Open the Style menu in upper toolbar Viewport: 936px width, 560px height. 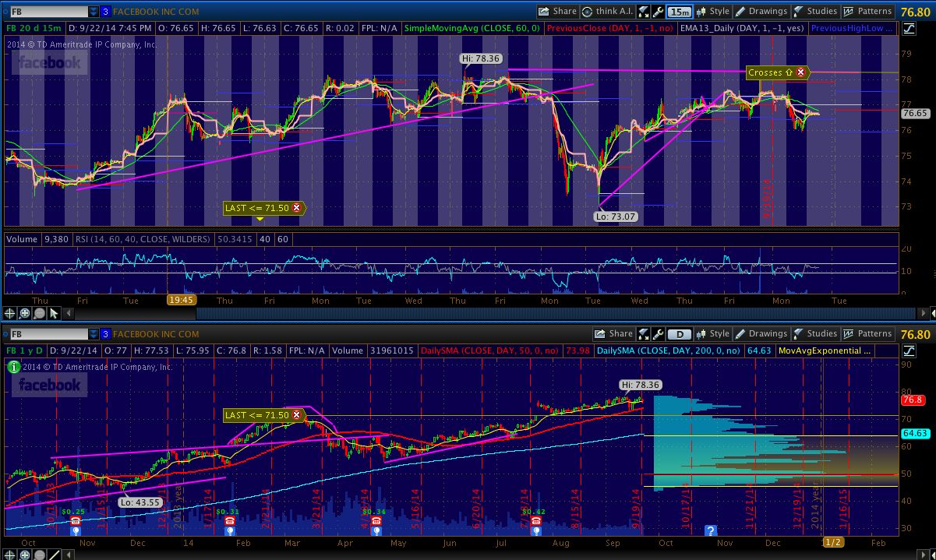coord(712,12)
